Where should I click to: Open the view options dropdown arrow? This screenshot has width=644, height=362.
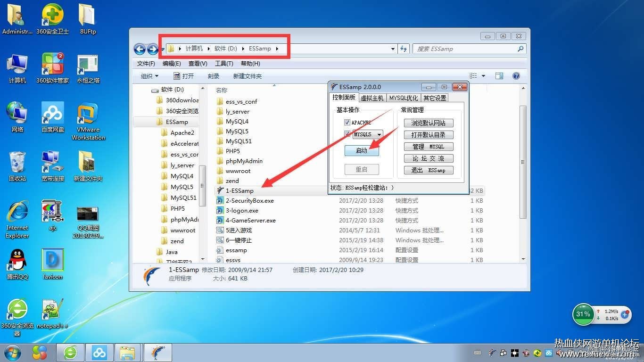[483, 76]
